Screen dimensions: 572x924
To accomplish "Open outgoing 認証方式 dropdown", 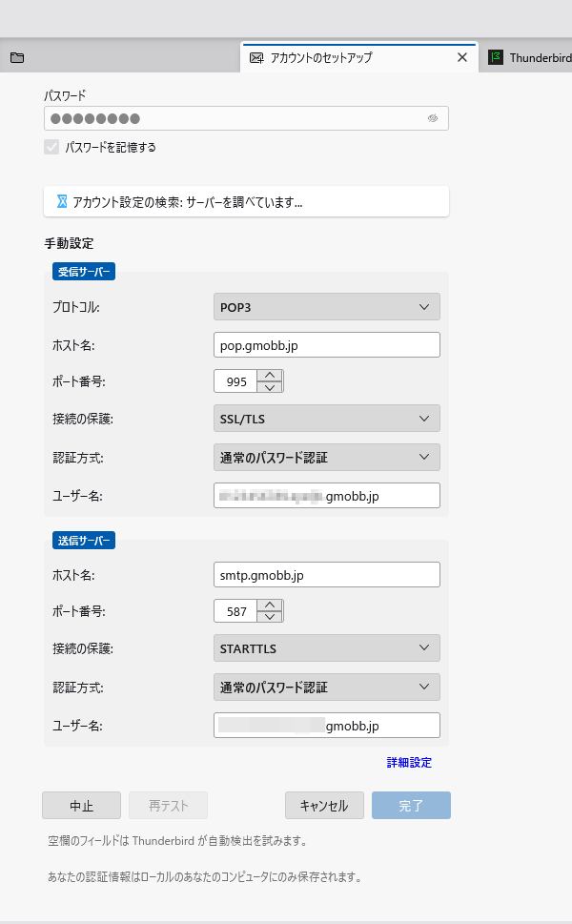I will (x=326, y=687).
